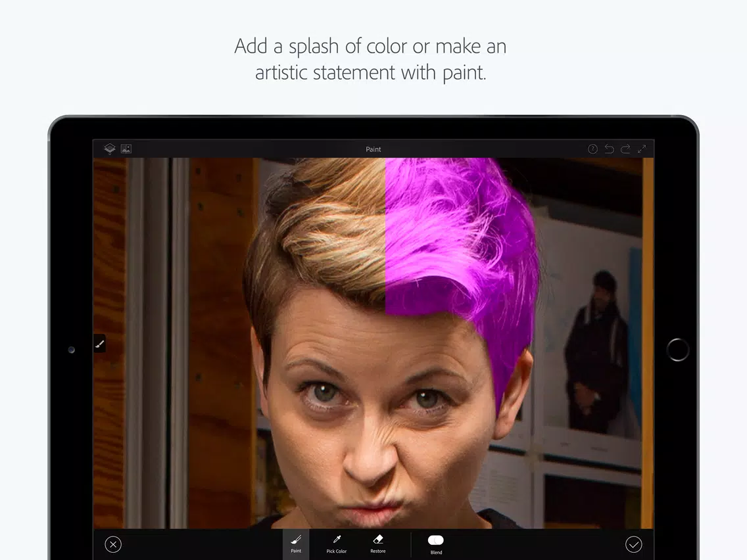This screenshot has width=747, height=560.
Task: Open the Layers panel icon
Action: [110, 149]
